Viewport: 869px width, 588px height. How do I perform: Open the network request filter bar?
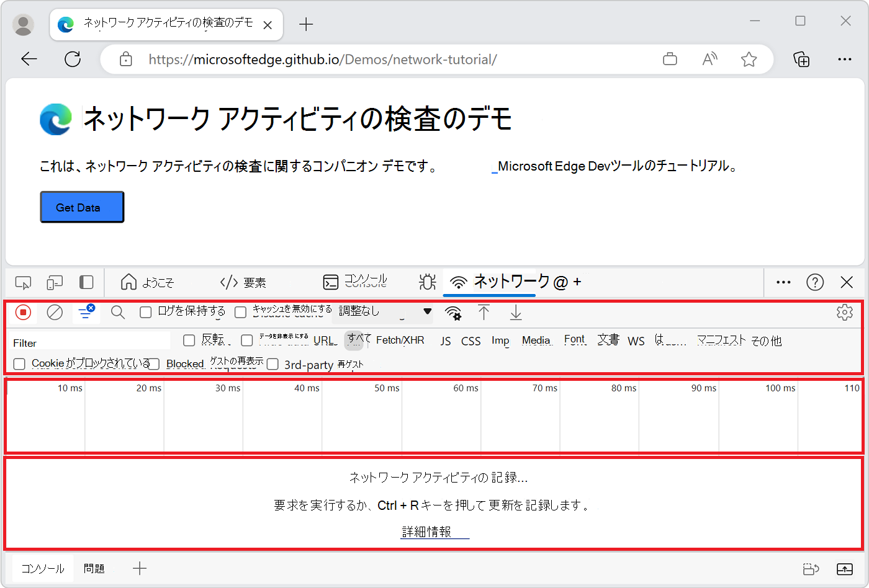click(x=86, y=313)
